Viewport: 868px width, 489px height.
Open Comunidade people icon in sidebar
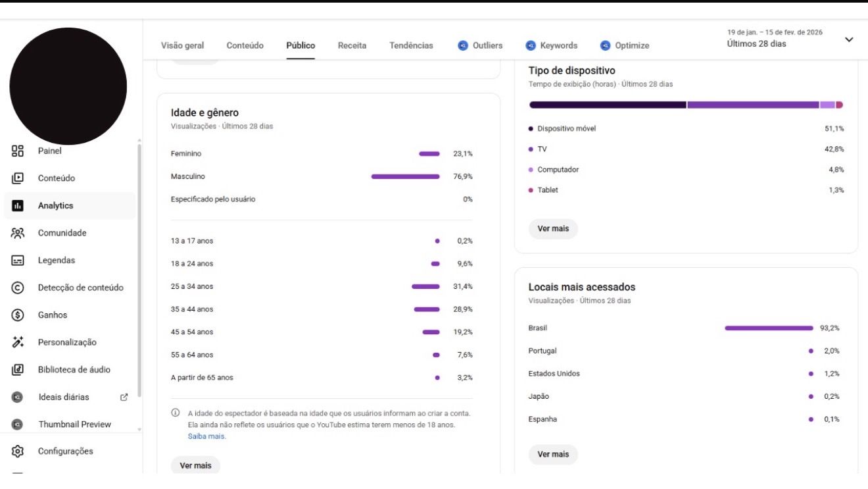(18, 233)
